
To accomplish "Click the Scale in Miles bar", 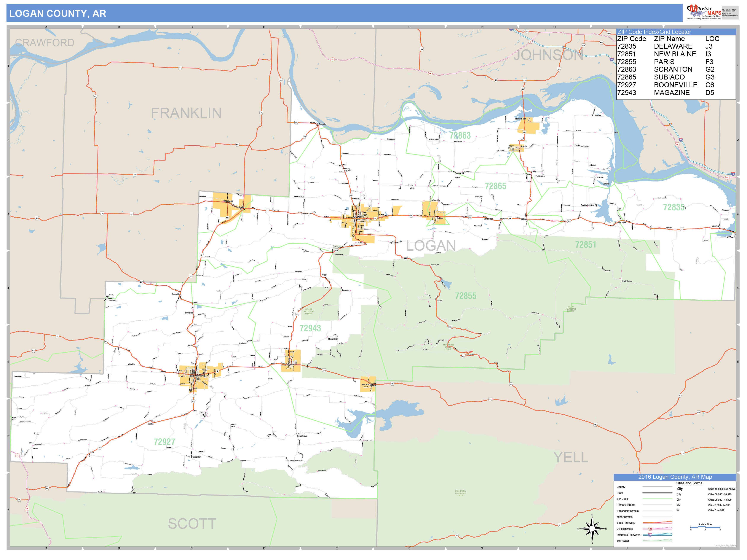I will [x=705, y=527].
